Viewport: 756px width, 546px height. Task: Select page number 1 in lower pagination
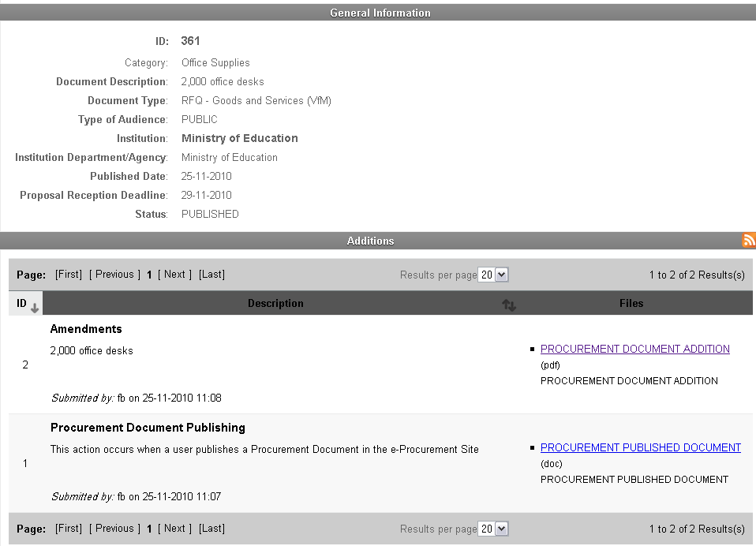point(149,529)
